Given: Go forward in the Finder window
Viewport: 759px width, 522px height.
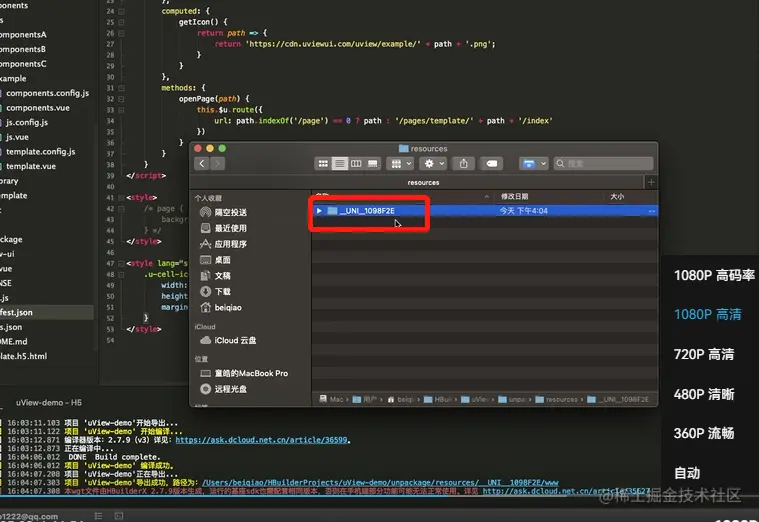Looking at the screenshot, I should pos(218,164).
